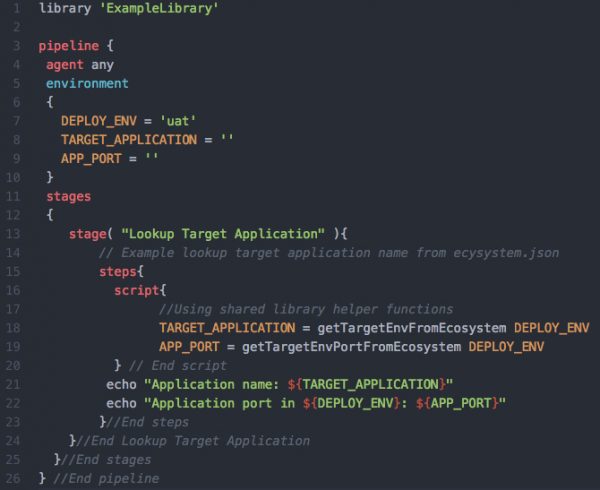600x490 pixels.
Task: Place cursor on agent keyword
Action: 65,65
